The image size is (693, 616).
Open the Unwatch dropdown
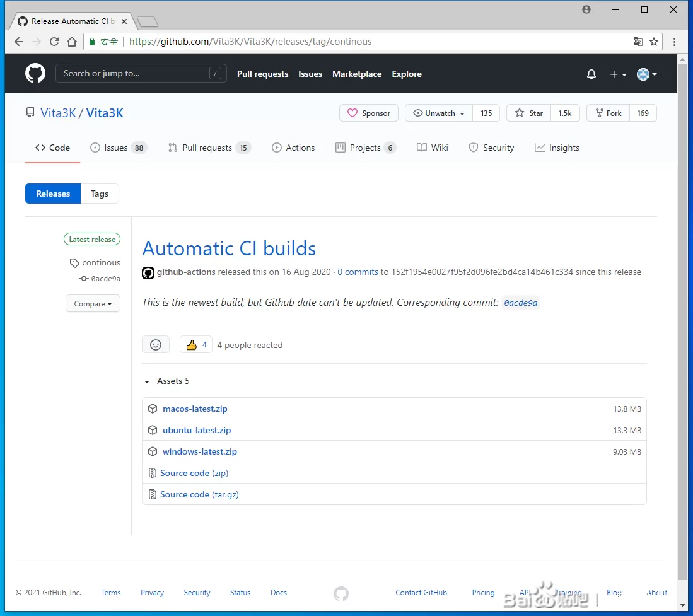click(439, 113)
